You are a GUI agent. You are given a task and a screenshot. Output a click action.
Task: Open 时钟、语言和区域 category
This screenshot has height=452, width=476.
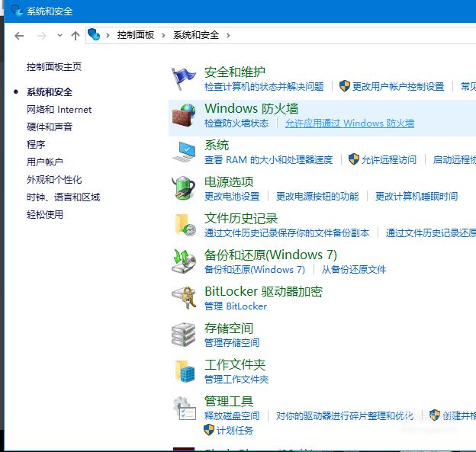[x=63, y=197]
